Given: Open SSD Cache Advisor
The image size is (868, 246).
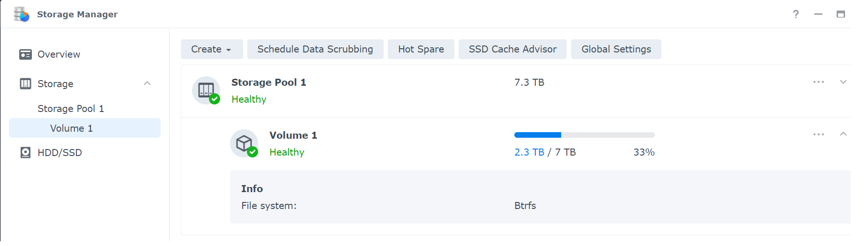Looking at the screenshot, I should 512,49.
